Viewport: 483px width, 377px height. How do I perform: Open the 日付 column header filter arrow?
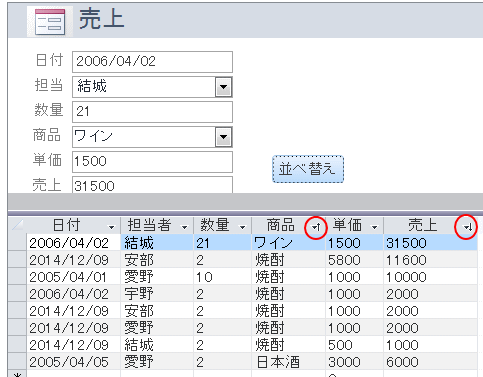111,227
